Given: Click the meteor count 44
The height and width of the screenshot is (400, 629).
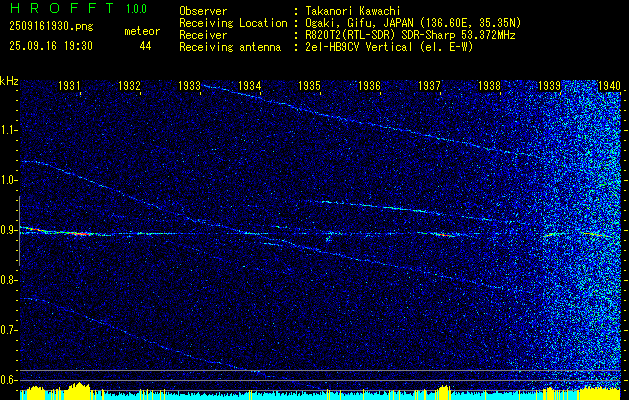Looking at the screenshot, I should [x=145, y=46].
